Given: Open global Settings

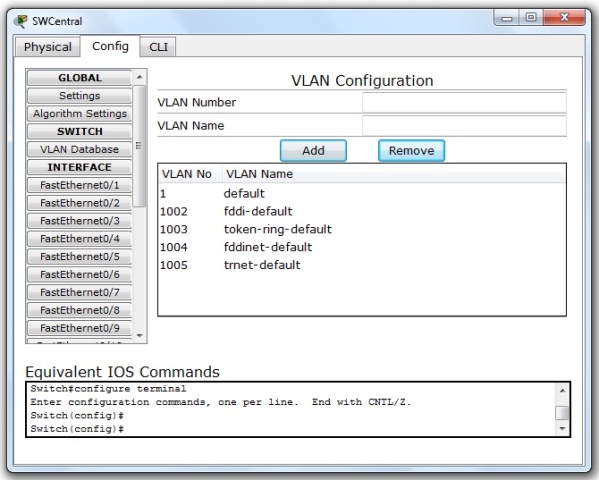Looking at the screenshot, I should [79, 96].
